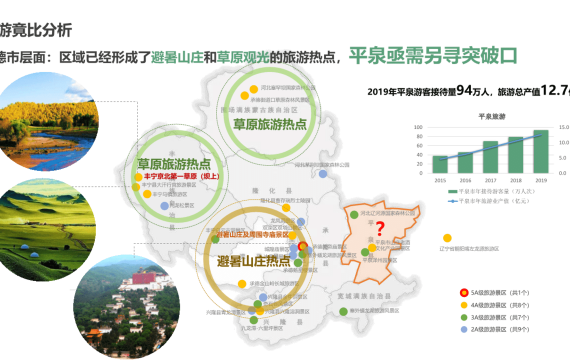Click the orange 避暑山庄及周围寺庙景区 label

(x=253, y=235)
